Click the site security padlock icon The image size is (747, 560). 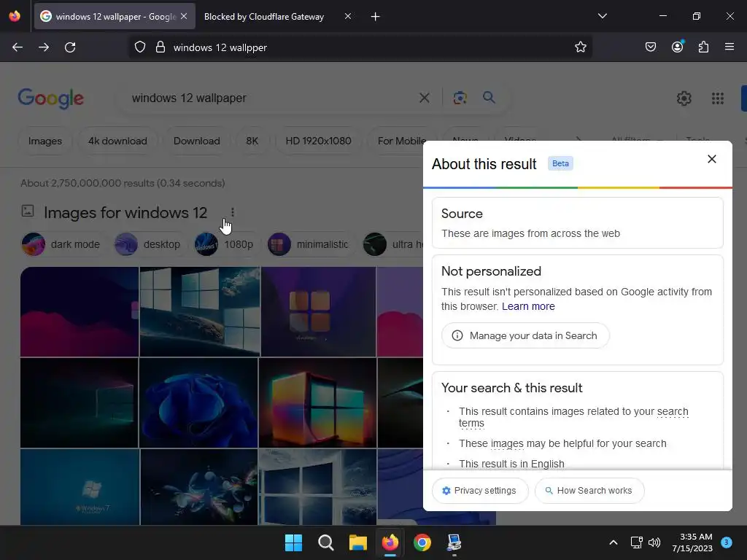click(x=160, y=47)
